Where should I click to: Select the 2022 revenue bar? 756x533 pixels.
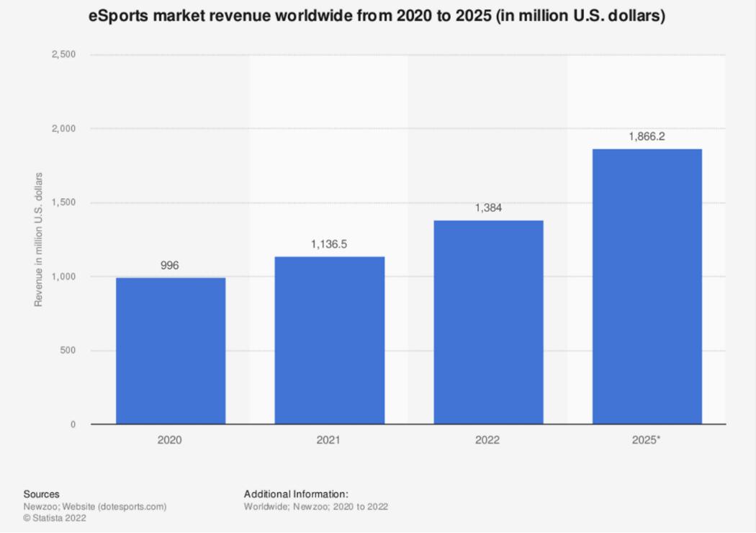(488, 322)
